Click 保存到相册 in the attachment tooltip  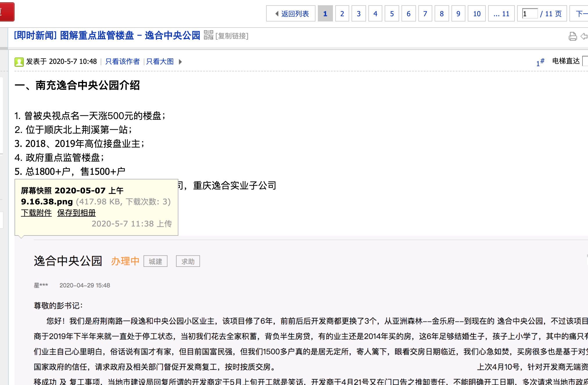[x=76, y=213]
